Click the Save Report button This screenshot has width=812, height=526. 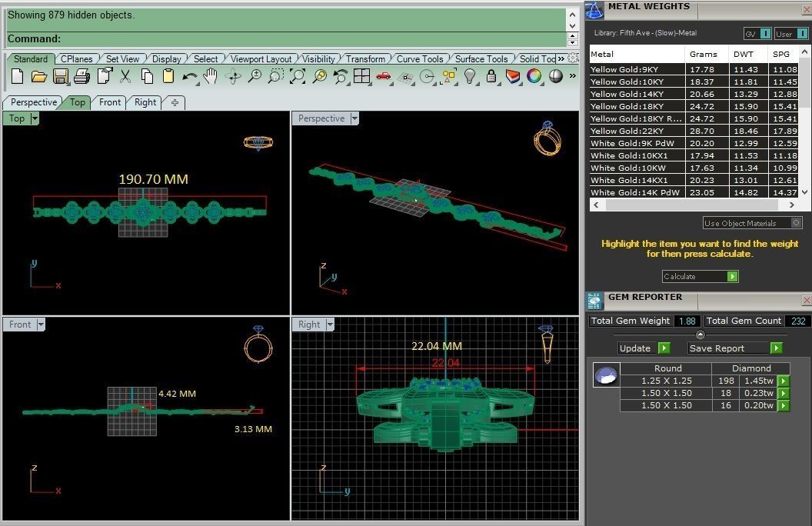tap(735, 348)
